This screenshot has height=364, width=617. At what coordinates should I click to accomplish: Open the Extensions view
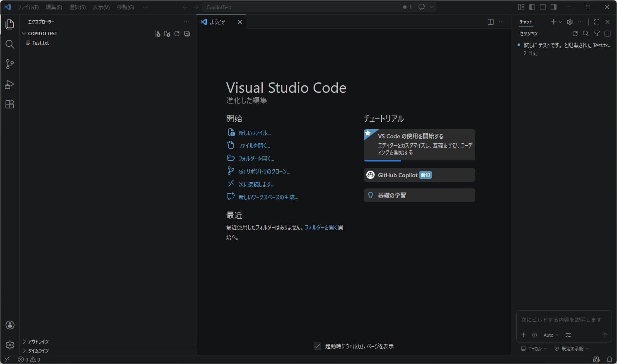pos(10,104)
